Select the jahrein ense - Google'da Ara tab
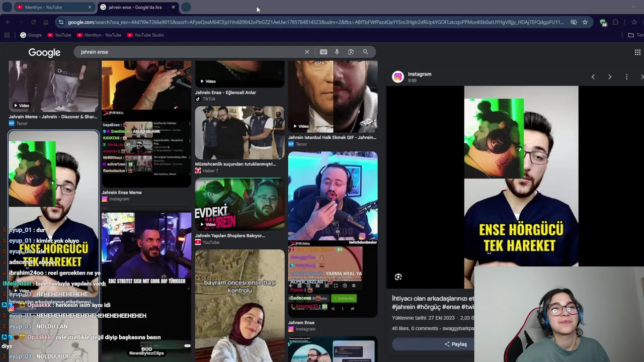Screen dimensions: 644x362 (x=138, y=7)
